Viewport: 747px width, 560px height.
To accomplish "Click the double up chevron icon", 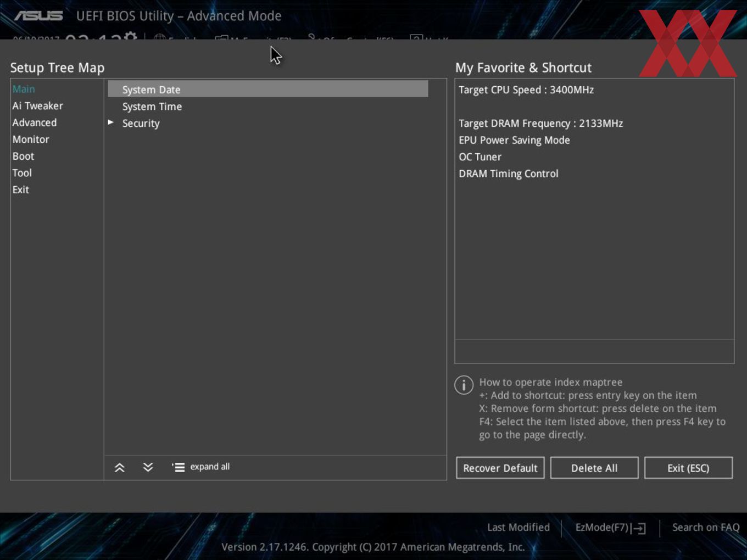I will tap(119, 467).
